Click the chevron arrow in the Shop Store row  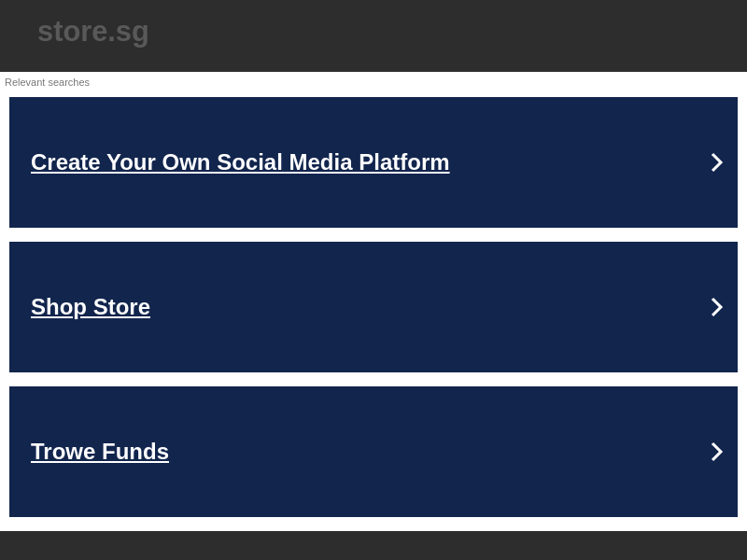tap(716, 307)
